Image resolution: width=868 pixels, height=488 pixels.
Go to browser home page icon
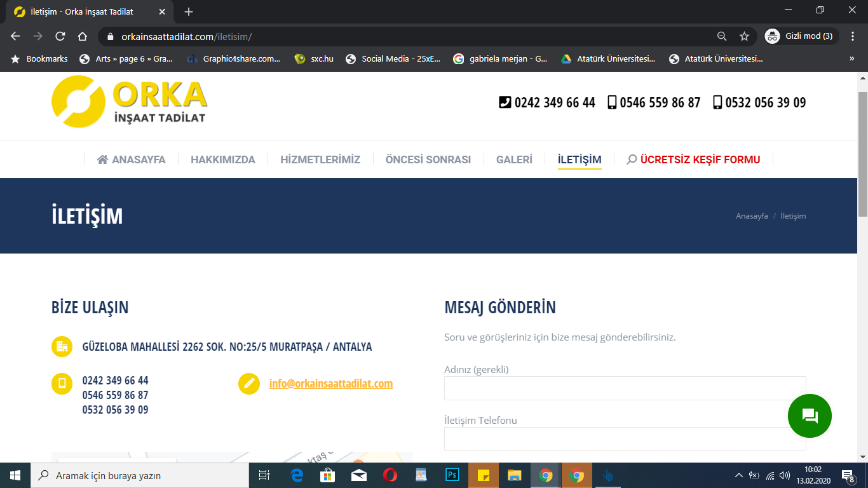83,36
